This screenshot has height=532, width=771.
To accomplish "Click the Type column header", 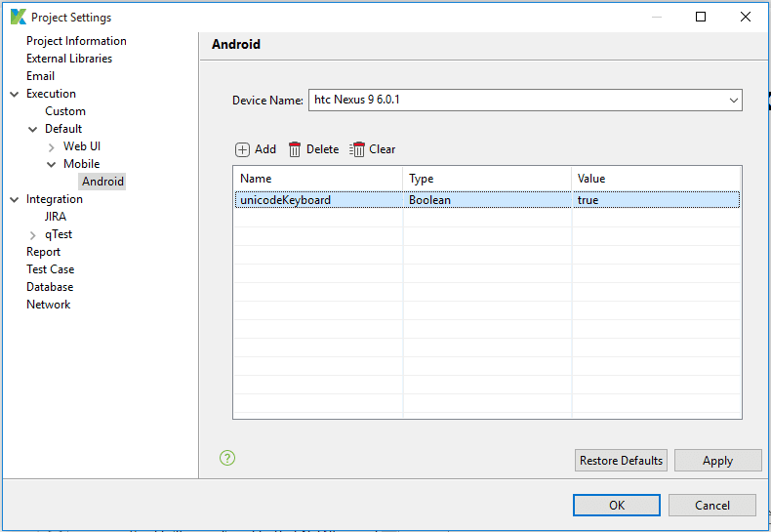I will [487, 179].
